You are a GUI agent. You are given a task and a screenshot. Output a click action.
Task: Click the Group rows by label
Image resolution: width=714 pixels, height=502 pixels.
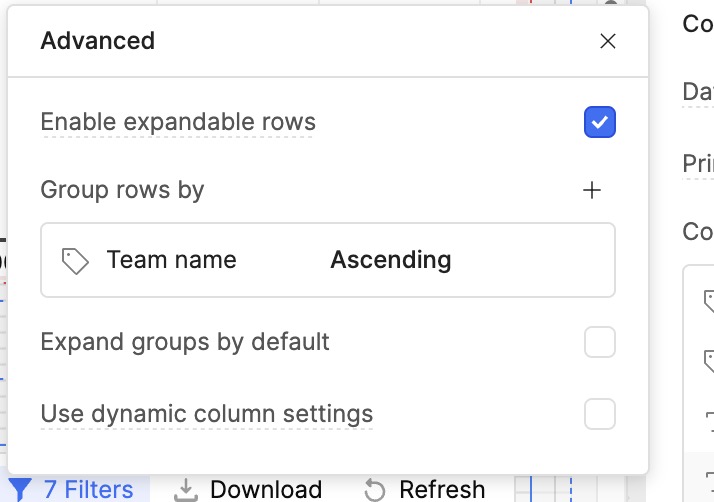point(122,190)
